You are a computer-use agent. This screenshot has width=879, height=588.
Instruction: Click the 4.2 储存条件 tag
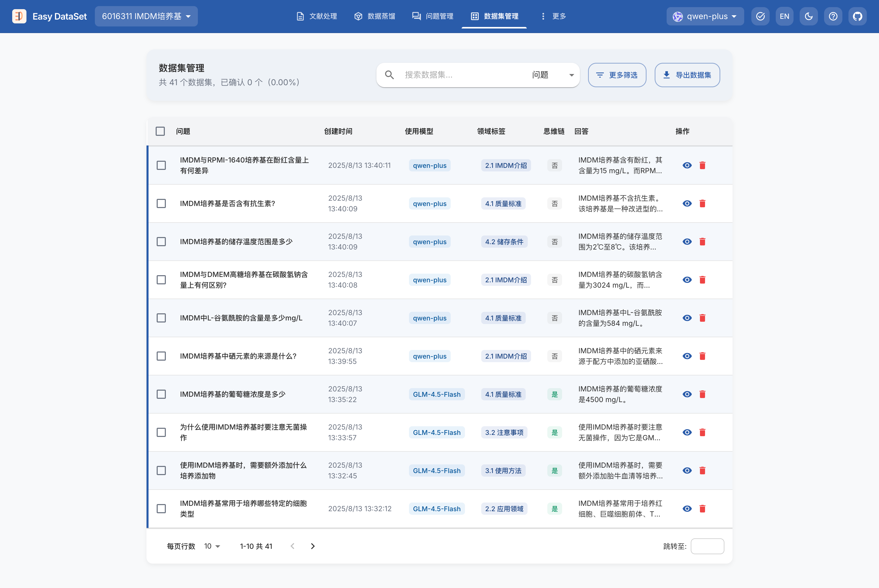tap(504, 242)
